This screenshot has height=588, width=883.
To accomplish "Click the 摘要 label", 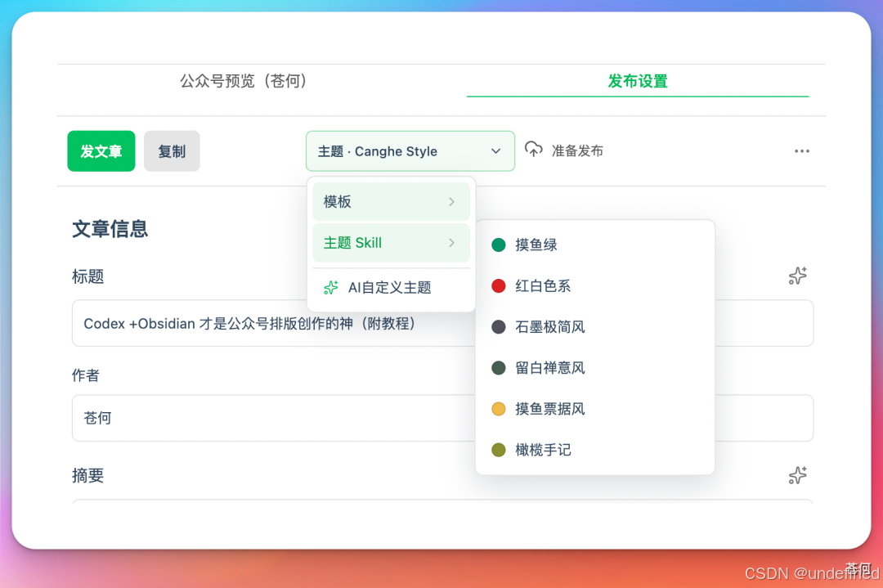I will (87, 475).
